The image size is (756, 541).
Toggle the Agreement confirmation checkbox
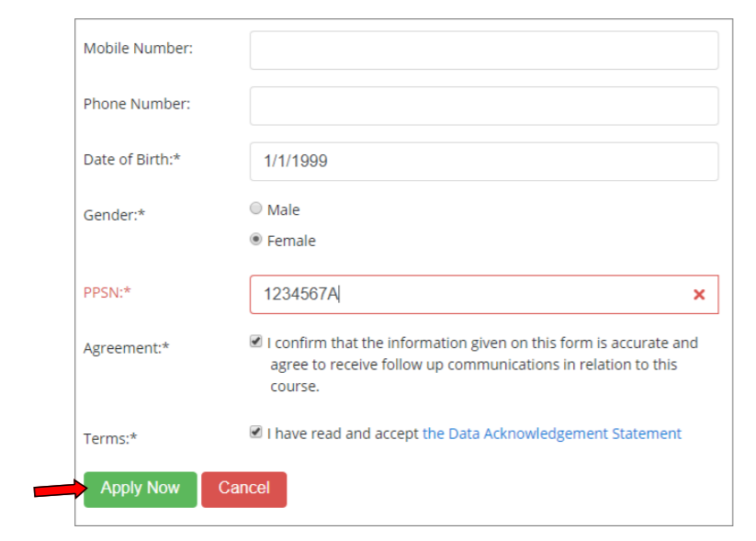click(256, 342)
